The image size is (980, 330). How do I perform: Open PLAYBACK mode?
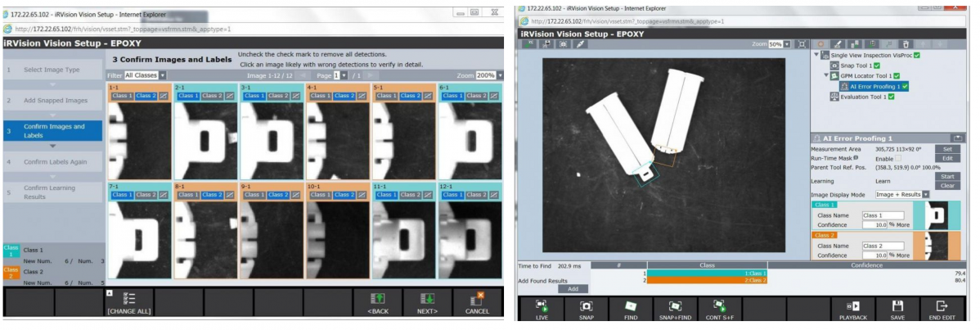tap(853, 310)
